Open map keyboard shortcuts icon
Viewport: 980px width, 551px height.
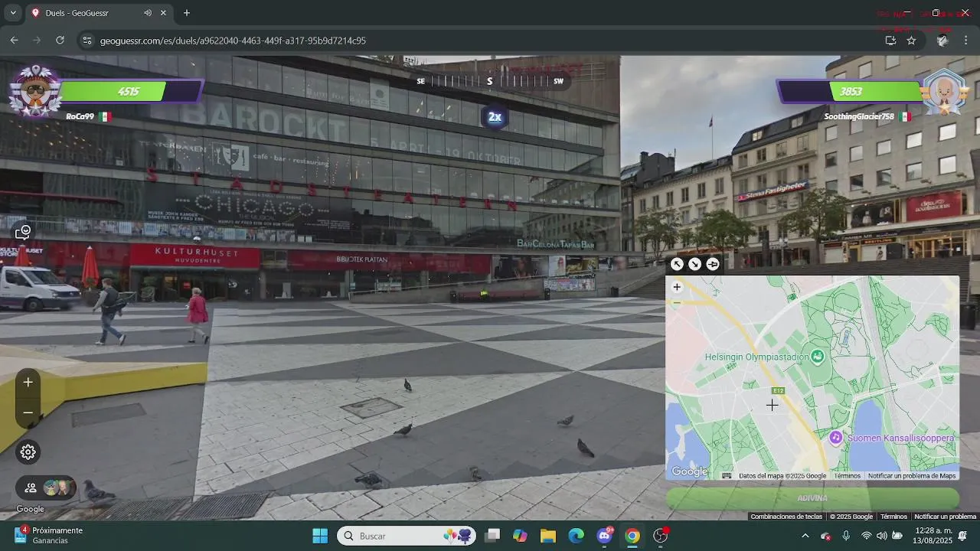[727, 476]
